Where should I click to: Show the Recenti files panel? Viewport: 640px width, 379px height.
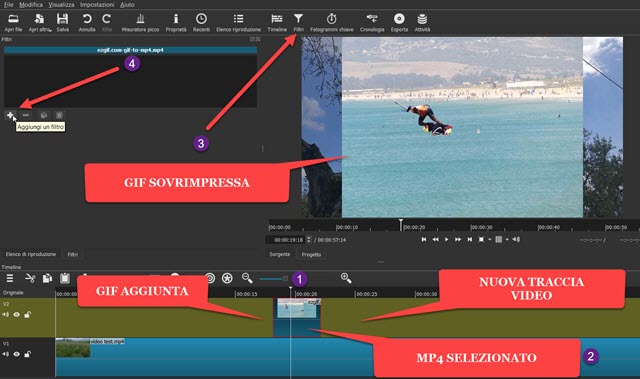pyautogui.click(x=201, y=22)
